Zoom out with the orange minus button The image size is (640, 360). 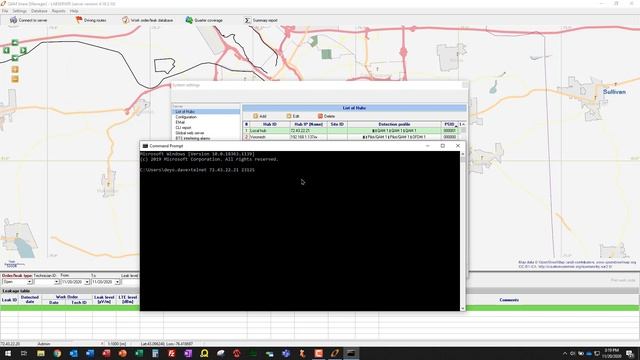click(x=15, y=79)
